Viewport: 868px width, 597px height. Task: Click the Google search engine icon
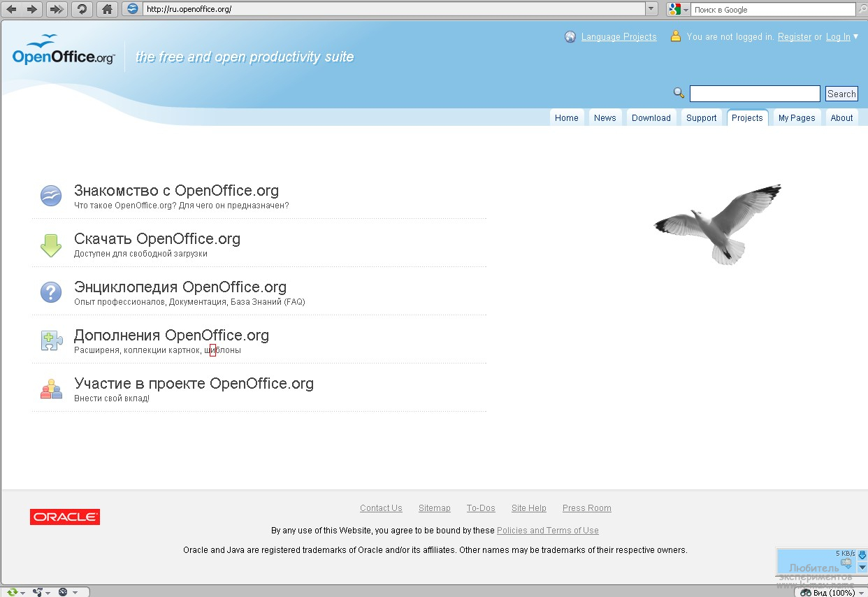(674, 9)
